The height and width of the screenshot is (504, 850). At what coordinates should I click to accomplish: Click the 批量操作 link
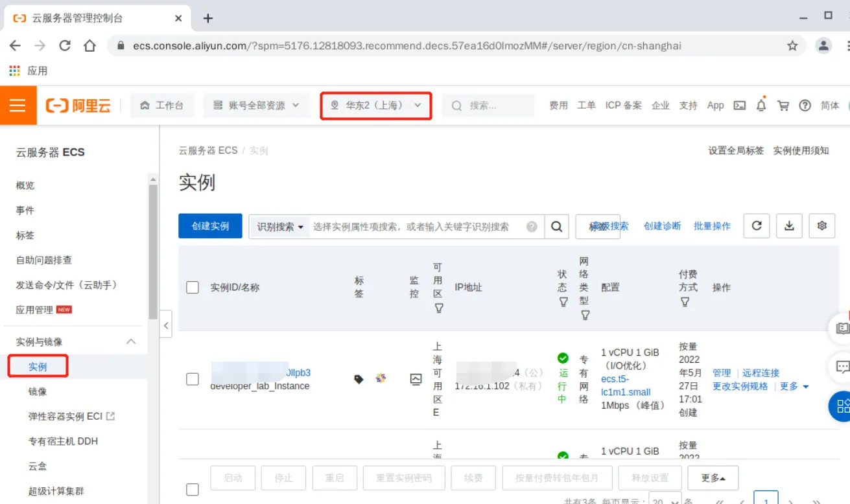[x=712, y=226]
